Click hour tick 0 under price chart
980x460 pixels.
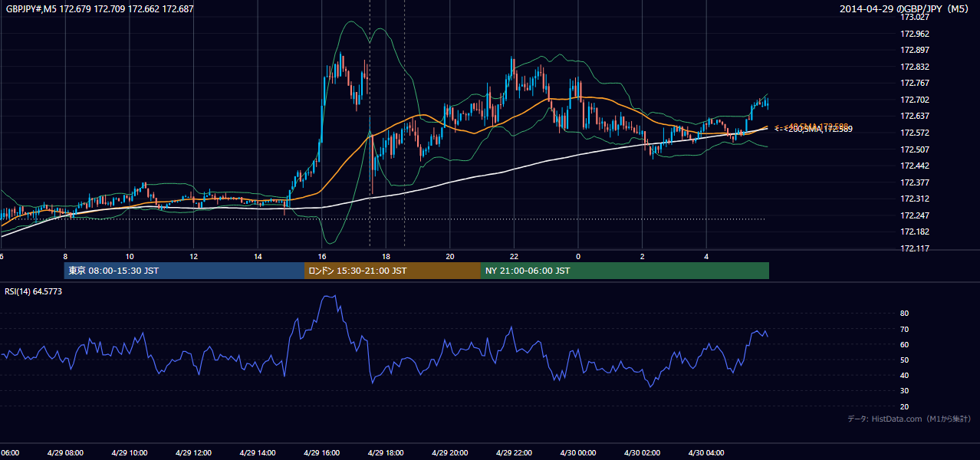click(577, 257)
